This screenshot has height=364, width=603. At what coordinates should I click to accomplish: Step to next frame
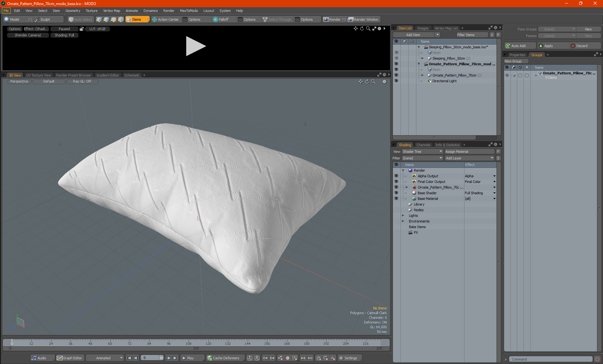[x=168, y=358]
